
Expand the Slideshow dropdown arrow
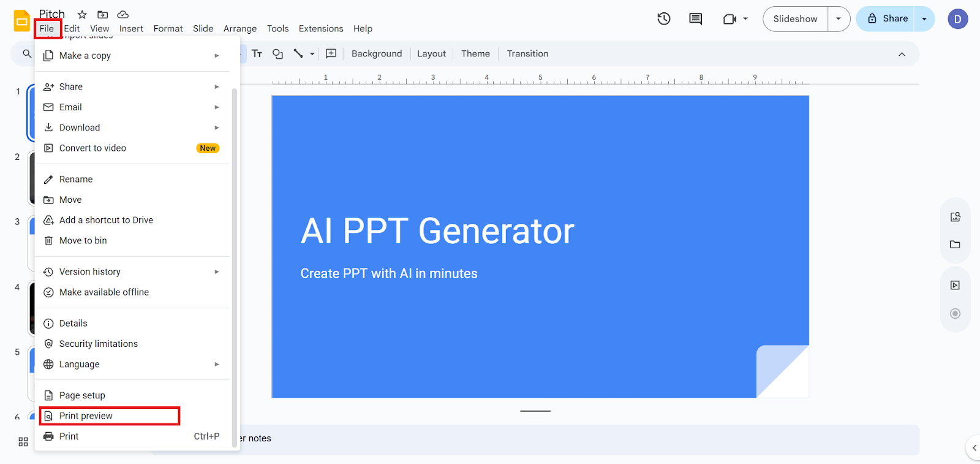click(x=839, y=19)
